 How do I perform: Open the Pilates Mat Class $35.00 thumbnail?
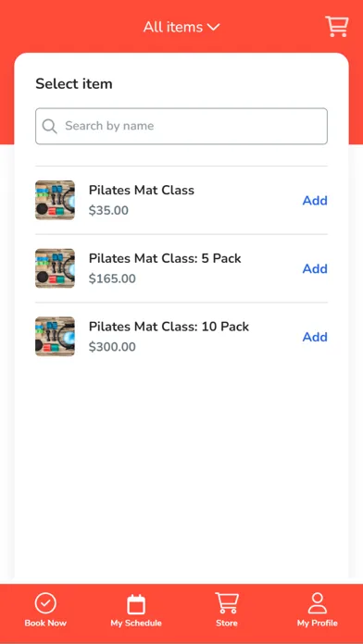tap(55, 200)
